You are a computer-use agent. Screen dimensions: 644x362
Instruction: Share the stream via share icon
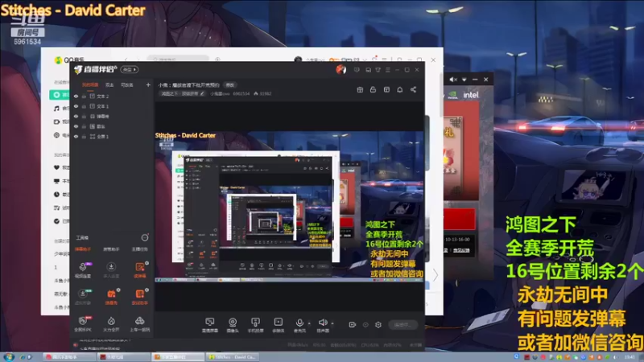click(413, 89)
